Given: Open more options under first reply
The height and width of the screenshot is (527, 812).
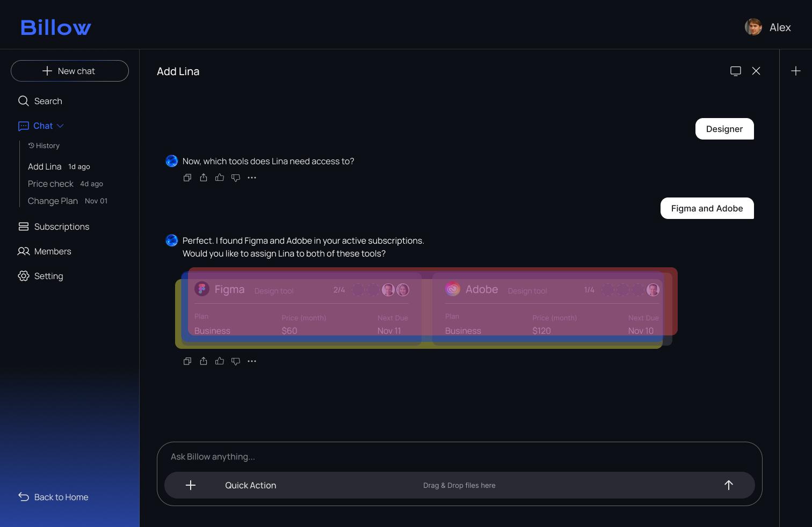Looking at the screenshot, I should coord(252,178).
